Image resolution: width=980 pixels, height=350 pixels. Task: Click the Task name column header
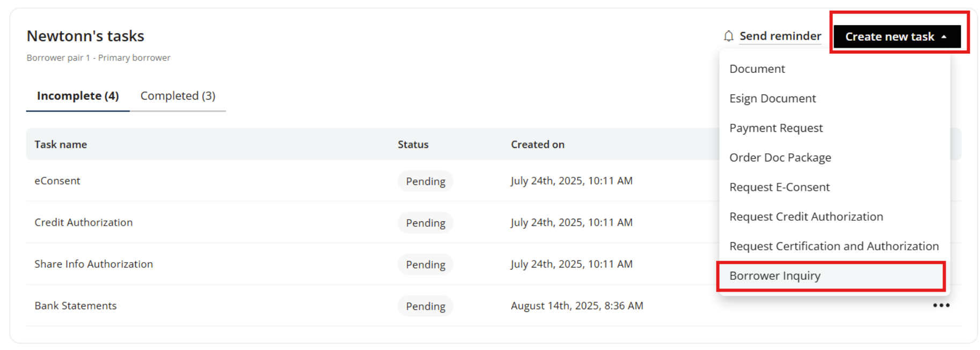pos(61,145)
